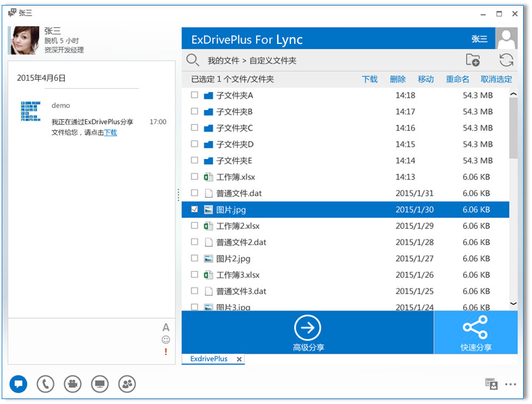Image resolution: width=532 pixels, height=404 pixels.
Task: Open the text font formatting A icon
Action: tap(165, 327)
